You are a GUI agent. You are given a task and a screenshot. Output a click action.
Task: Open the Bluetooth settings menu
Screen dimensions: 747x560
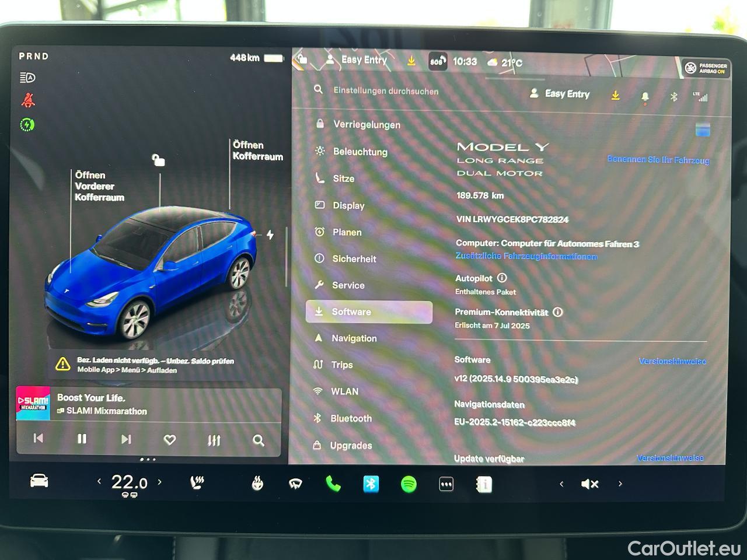click(343, 418)
